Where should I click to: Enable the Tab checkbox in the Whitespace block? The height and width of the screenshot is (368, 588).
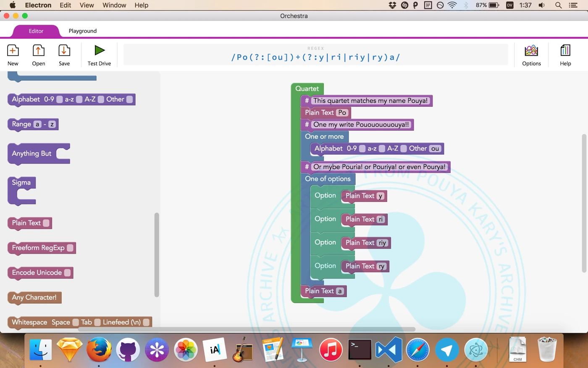tap(97, 322)
